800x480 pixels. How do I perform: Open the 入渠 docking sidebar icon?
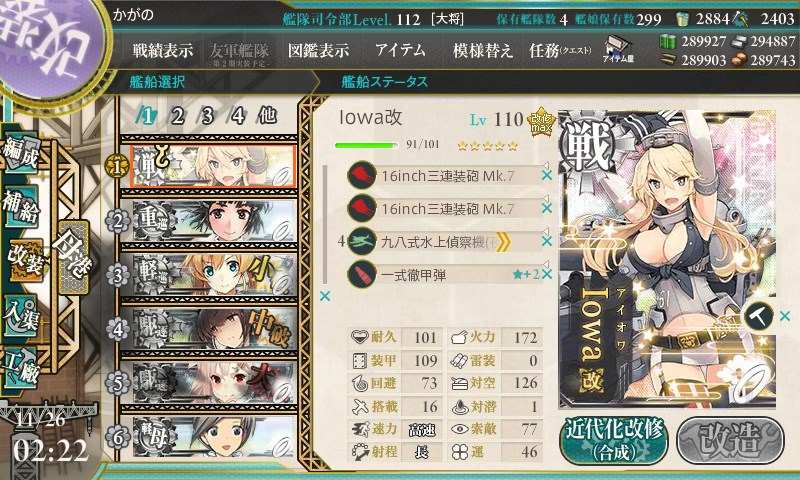pyautogui.click(x=22, y=316)
